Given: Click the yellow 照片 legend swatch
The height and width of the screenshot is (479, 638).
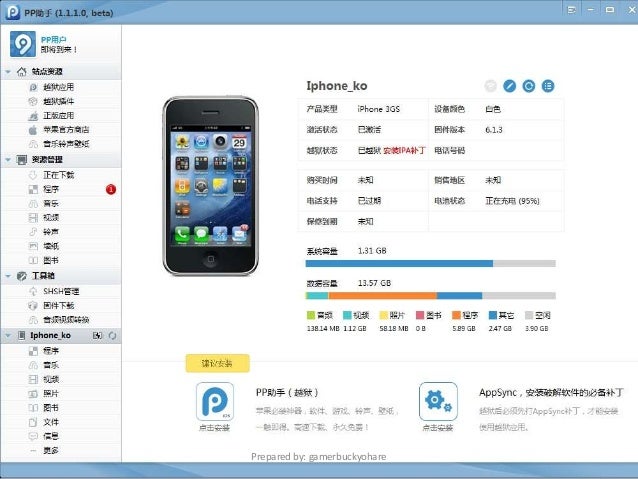Looking at the screenshot, I should tap(383, 315).
